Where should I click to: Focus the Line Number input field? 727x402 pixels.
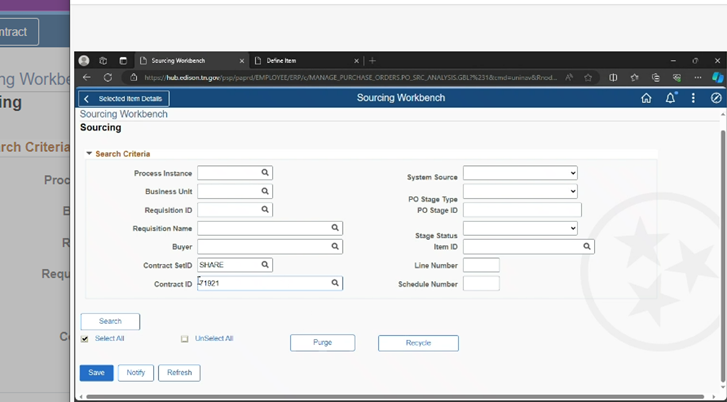[x=481, y=265]
